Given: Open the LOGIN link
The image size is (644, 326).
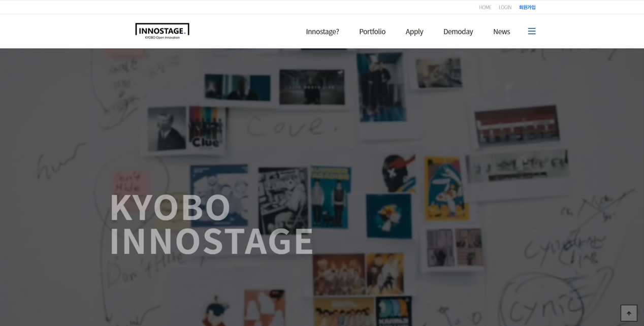Looking at the screenshot, I should (505, 7).
